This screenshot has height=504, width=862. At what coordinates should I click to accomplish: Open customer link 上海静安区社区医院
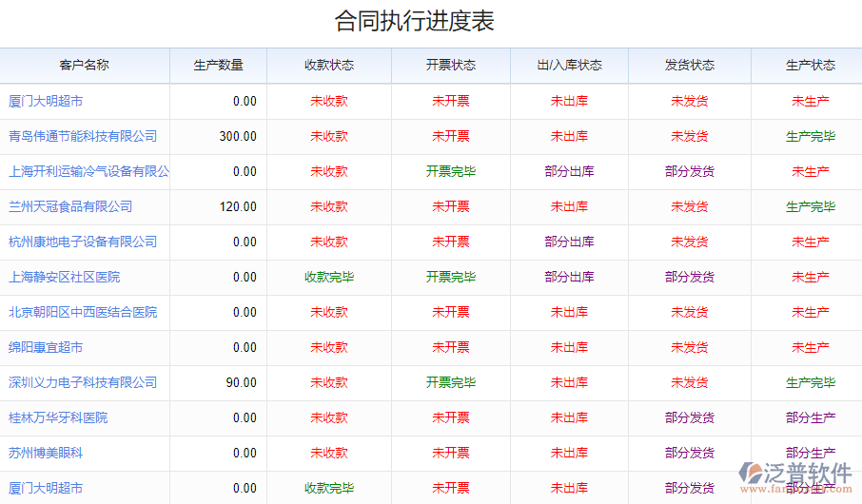65,277
